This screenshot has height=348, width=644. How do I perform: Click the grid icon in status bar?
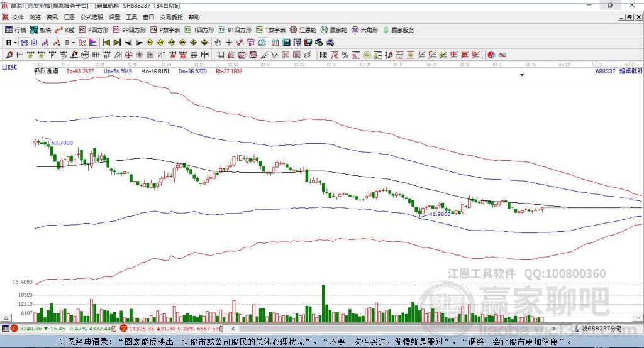pyautogui.click(x=5, y=329)
